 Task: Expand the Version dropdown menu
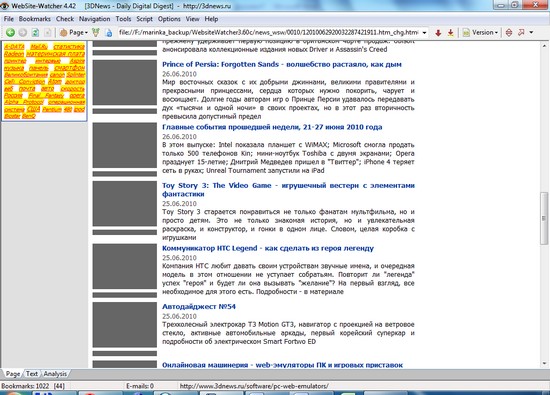[481, 33]
